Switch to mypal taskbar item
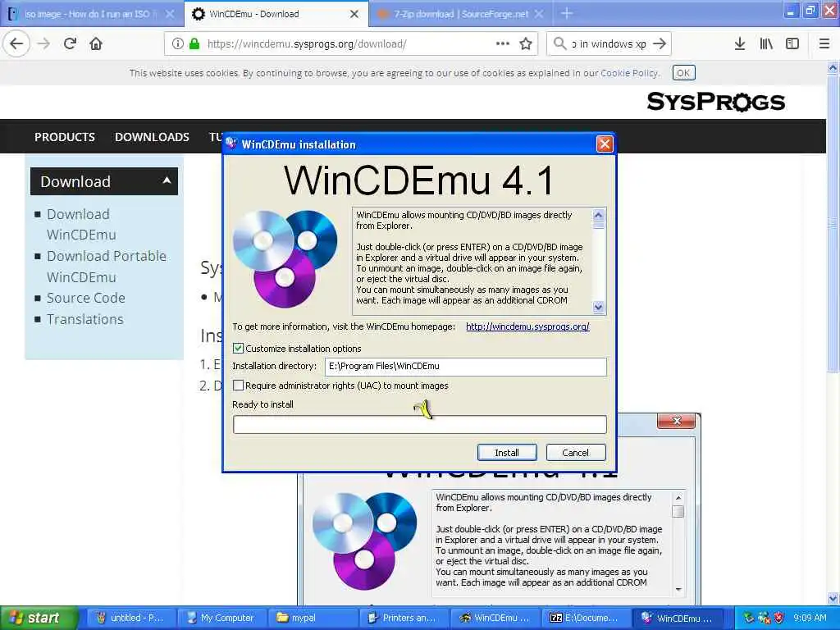 click(313, 618)
